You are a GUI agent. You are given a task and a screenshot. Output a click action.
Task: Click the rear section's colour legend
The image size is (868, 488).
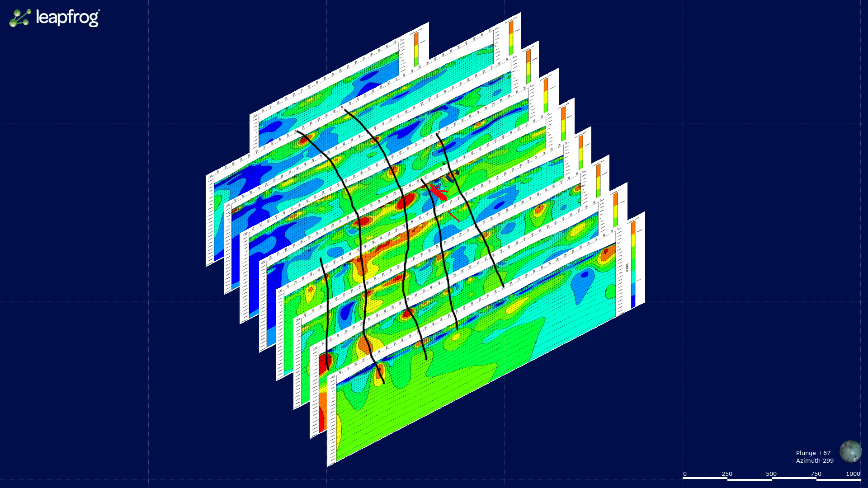click(416, 49)
